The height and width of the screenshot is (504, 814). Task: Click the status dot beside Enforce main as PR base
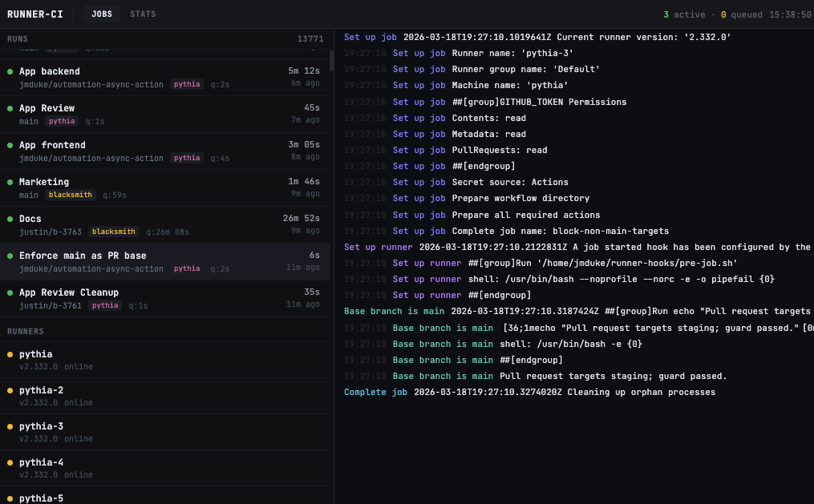point(8,256)
